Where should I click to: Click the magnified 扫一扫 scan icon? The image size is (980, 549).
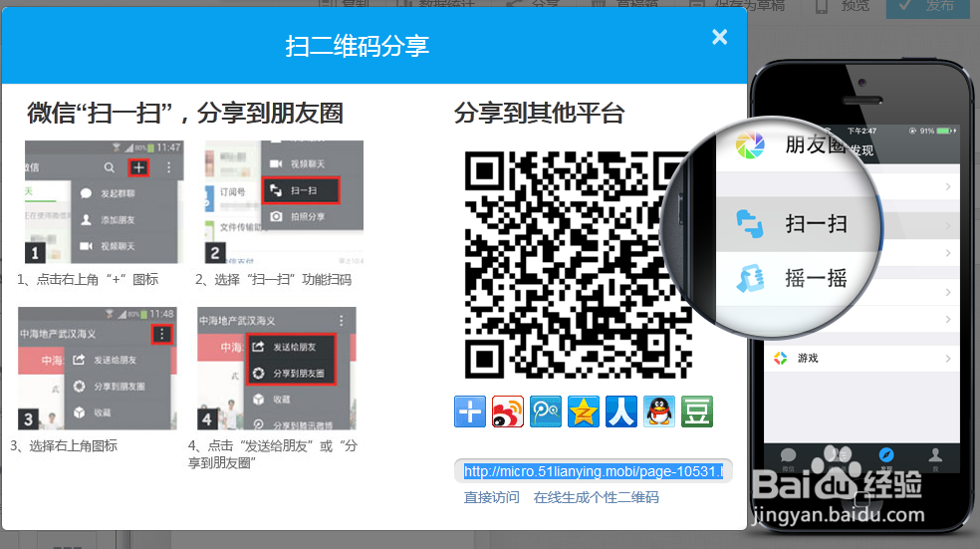click(x=750, y=224)
